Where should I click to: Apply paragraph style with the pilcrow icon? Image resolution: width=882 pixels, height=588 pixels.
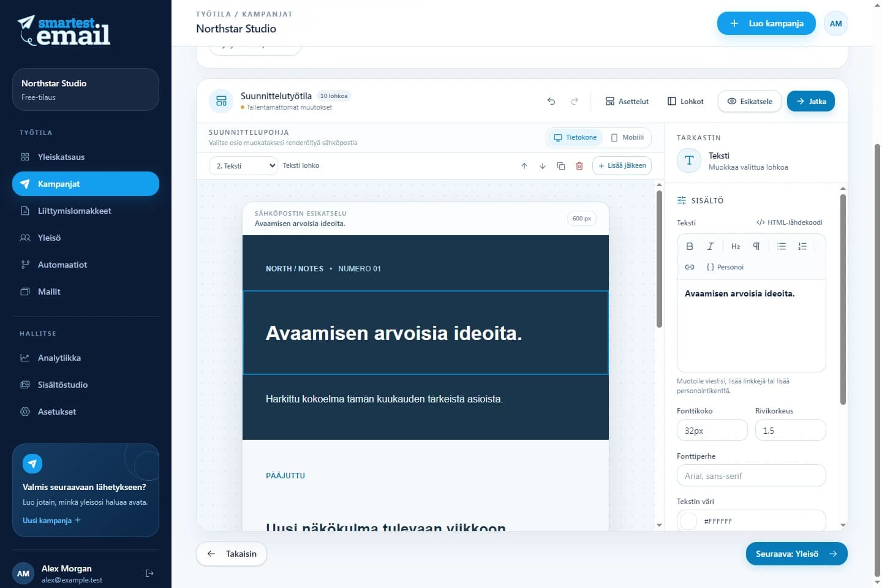756,246
